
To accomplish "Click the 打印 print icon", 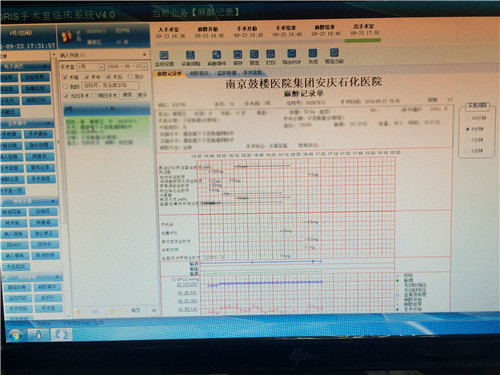I will tap(270, 54).
